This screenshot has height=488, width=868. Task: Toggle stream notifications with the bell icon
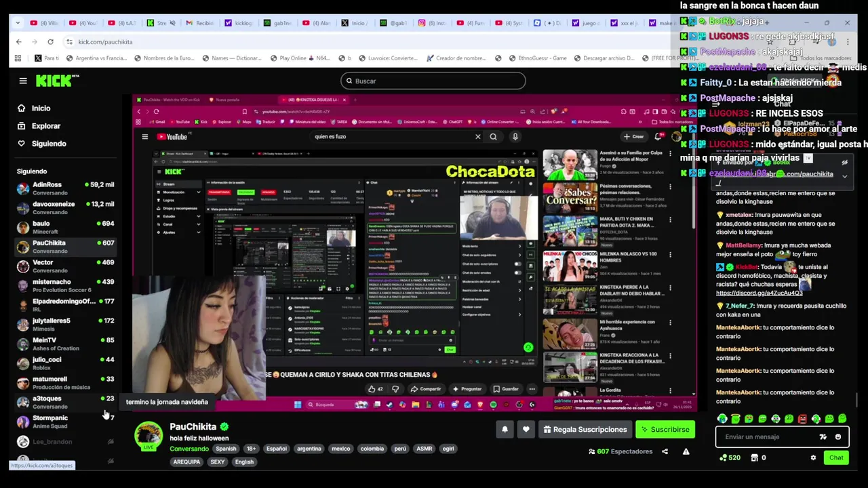coord(505,429)
